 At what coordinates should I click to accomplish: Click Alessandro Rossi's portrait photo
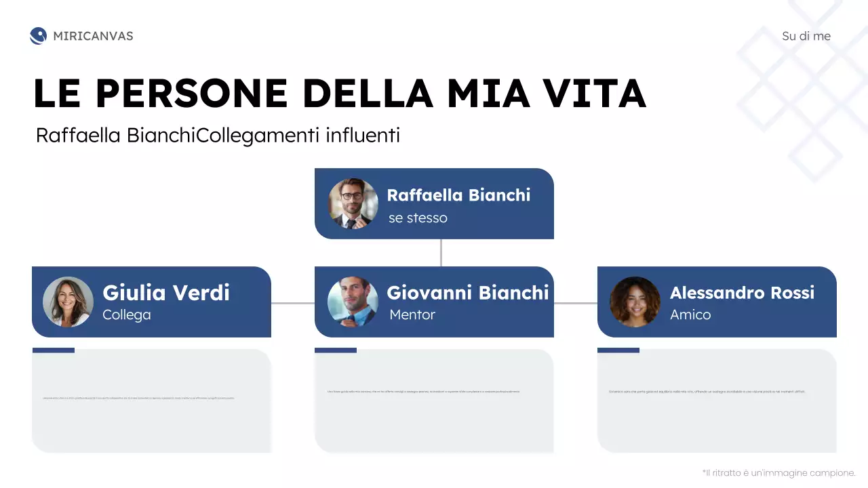coord(635,302)
